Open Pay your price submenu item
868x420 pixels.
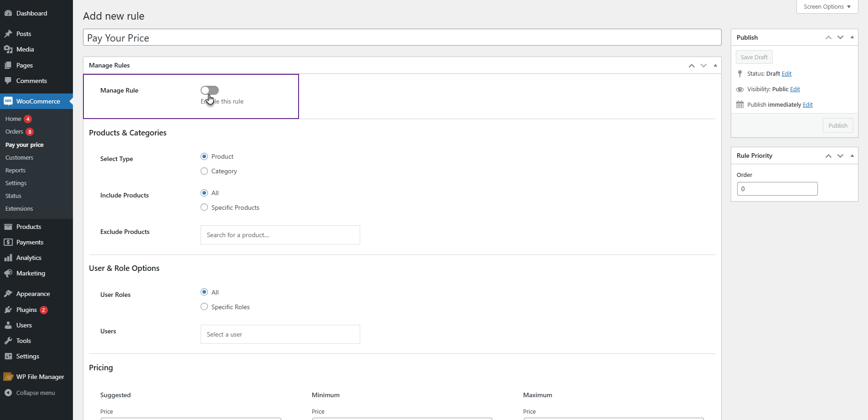pos(25,145)
